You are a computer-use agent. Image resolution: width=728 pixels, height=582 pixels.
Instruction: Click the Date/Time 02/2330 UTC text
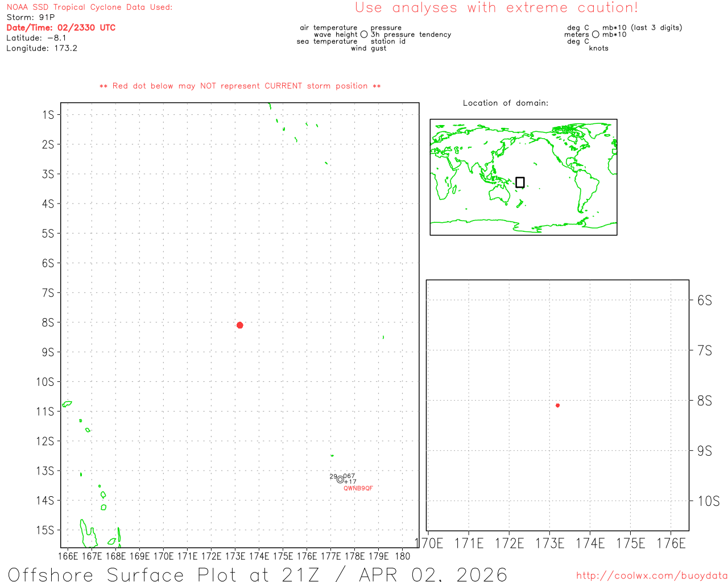(61, 28)
